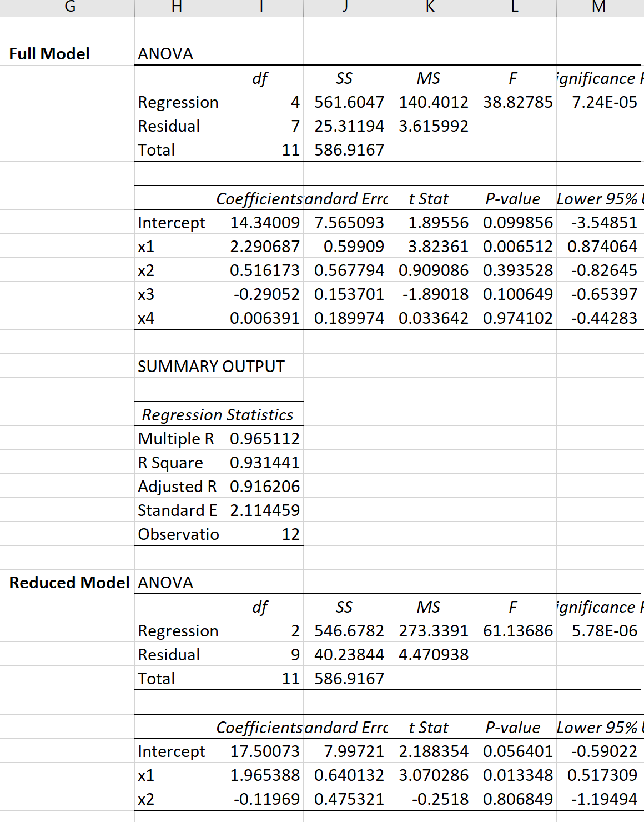This screenshot has width=644, height=822.
Task: Select the SUMMARY OUTPUT cell
Action: (x=211, y=366)
